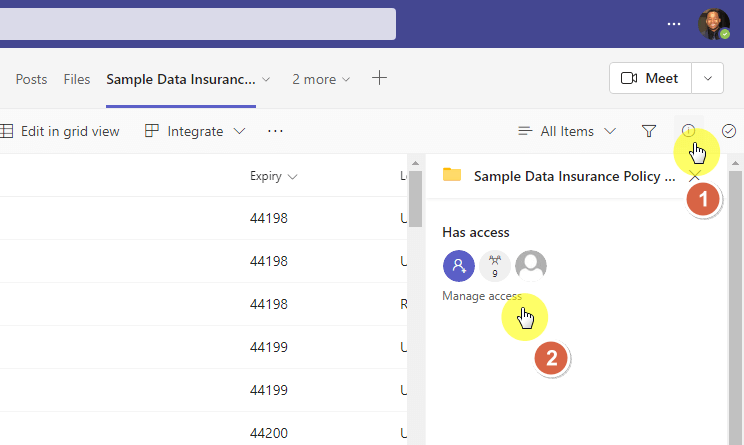The image size is (744, 445).
Task: Open the user profile avatar
Action: [714, 24]
